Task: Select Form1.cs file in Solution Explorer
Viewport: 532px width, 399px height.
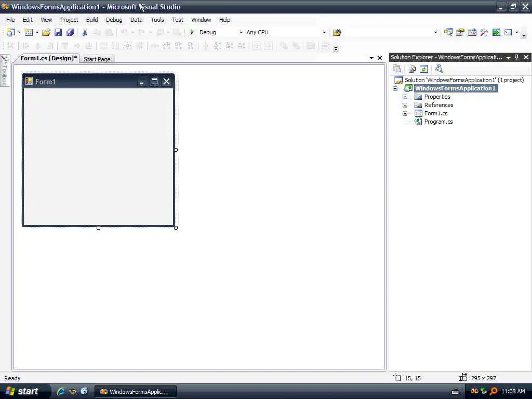Action: coord(436,113)
